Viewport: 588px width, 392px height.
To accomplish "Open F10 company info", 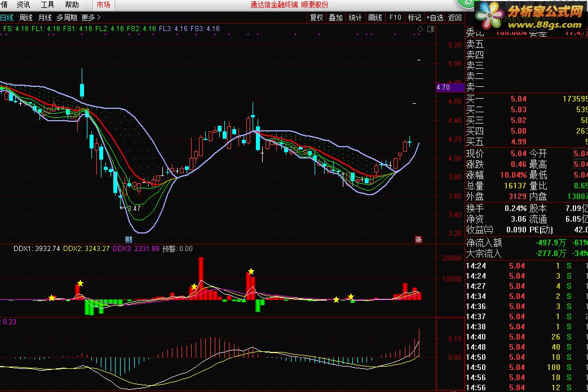I will [395, 17].
